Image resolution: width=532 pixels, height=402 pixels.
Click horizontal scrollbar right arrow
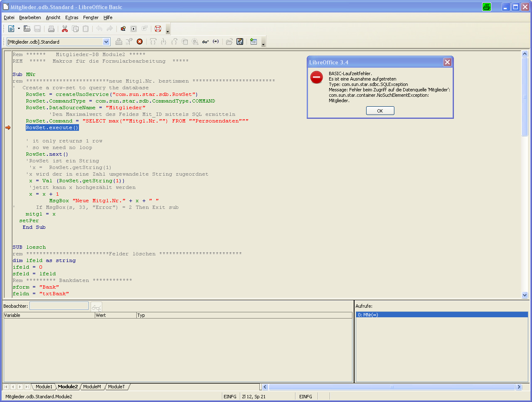click(519, 387)
